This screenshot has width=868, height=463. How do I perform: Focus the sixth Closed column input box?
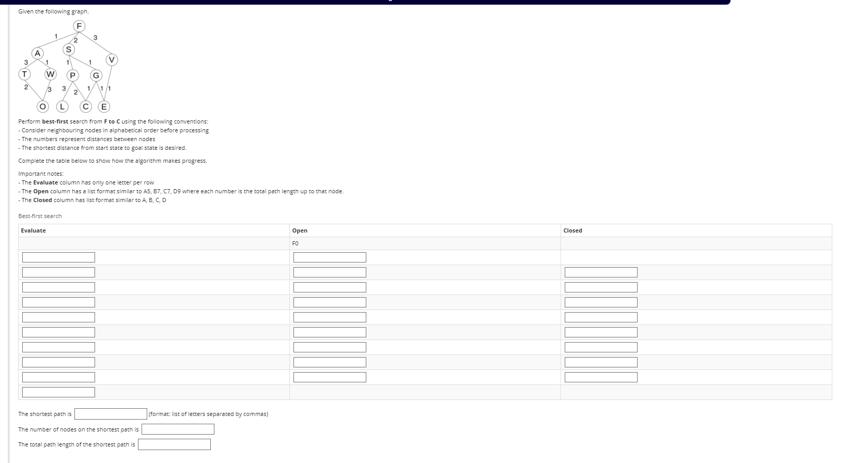601,347
